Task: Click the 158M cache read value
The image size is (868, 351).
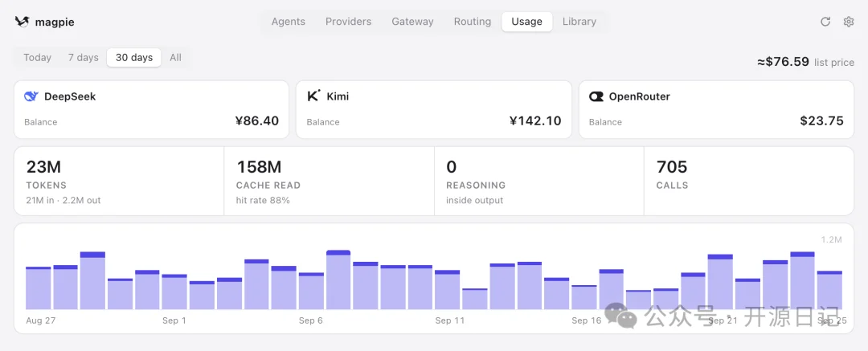Action: [x=259, y=166]
